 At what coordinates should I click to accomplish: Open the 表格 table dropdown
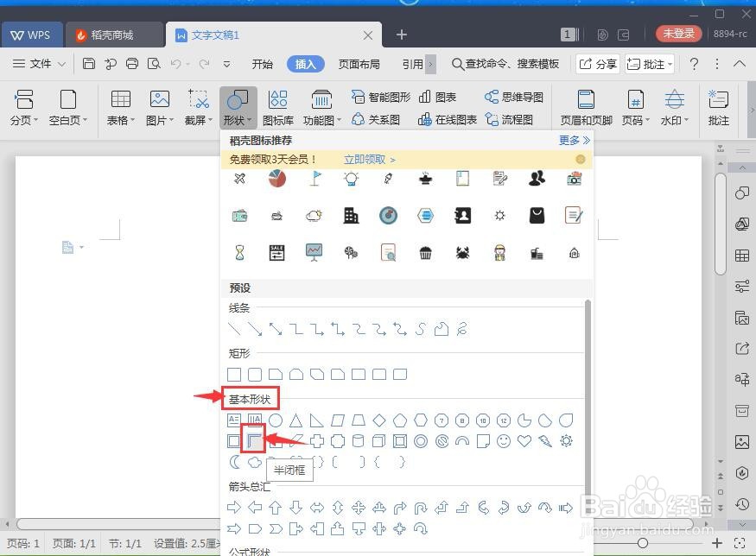click(121, 108)
